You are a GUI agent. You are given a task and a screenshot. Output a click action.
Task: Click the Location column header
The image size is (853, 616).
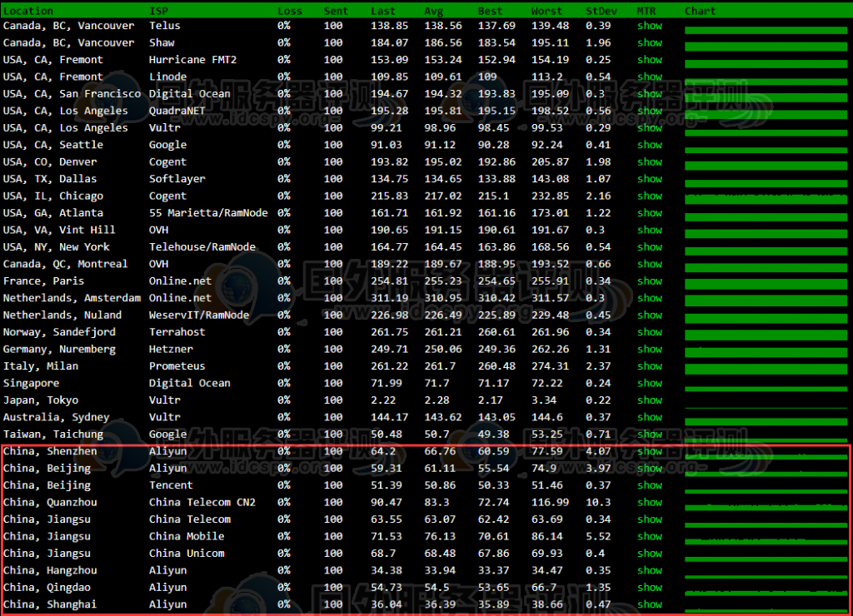28,11
